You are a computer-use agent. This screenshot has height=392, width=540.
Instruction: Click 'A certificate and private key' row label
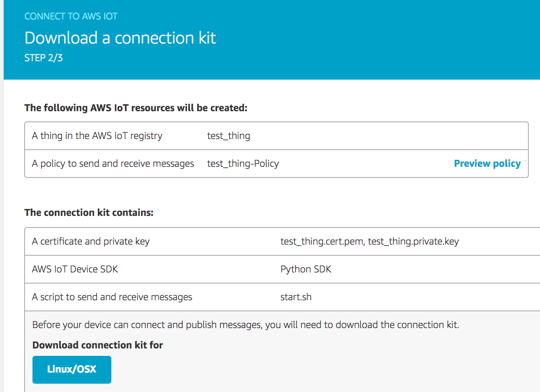coord(90,241)
